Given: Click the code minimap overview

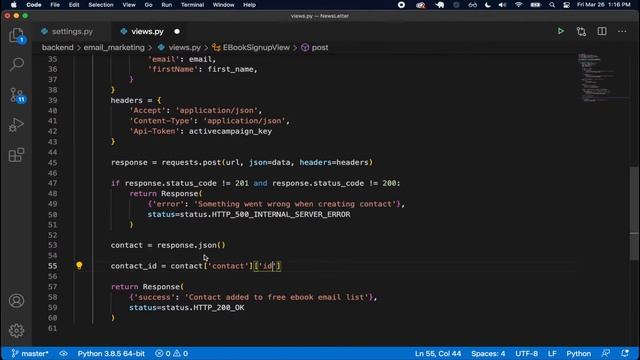Looking at the screenshot, I should 602,78.
